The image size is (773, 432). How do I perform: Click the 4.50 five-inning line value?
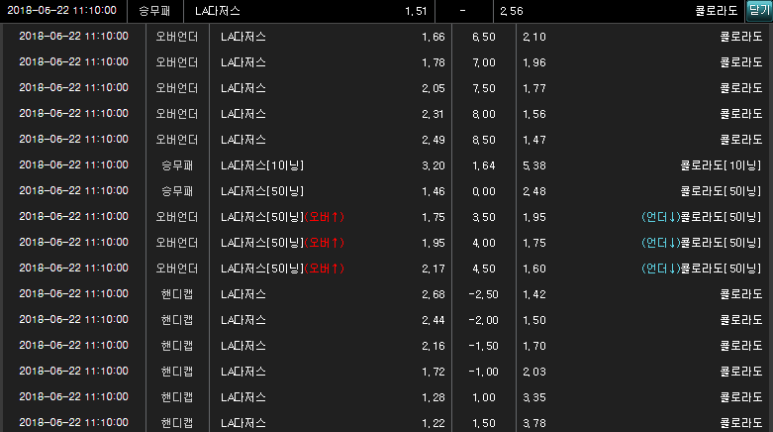pos(484,268)
